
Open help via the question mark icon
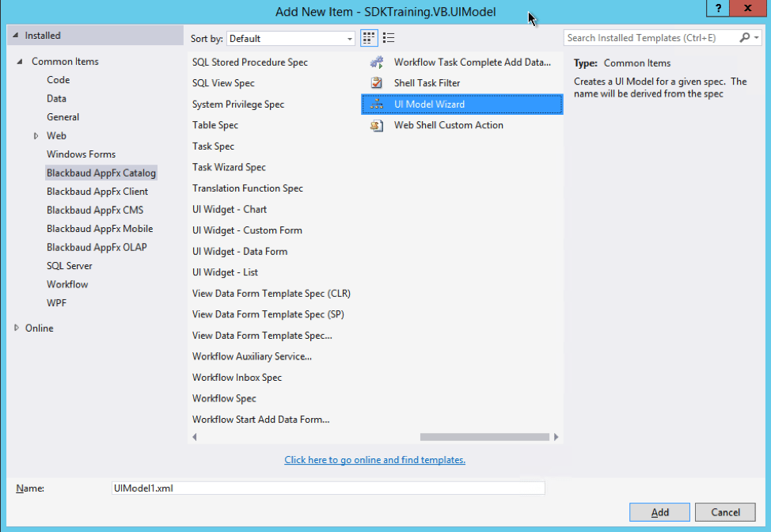[x=716, y=9]
